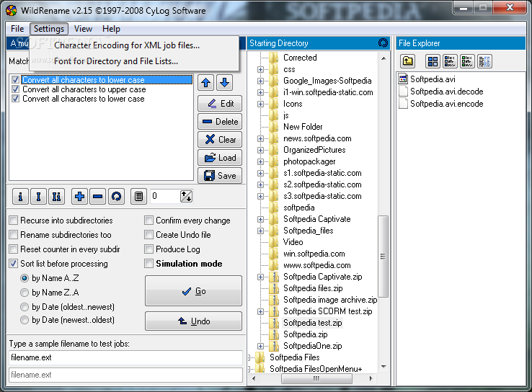Move selected job up with up arrow
The width and height of the screenshot is (532, 392).
205,83
